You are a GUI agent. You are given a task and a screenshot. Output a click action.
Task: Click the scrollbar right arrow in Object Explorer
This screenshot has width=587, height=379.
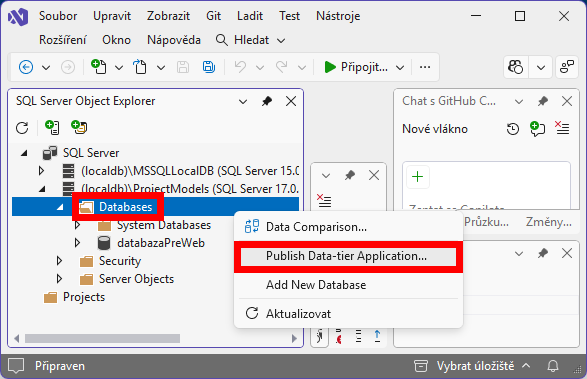point(294,339)
